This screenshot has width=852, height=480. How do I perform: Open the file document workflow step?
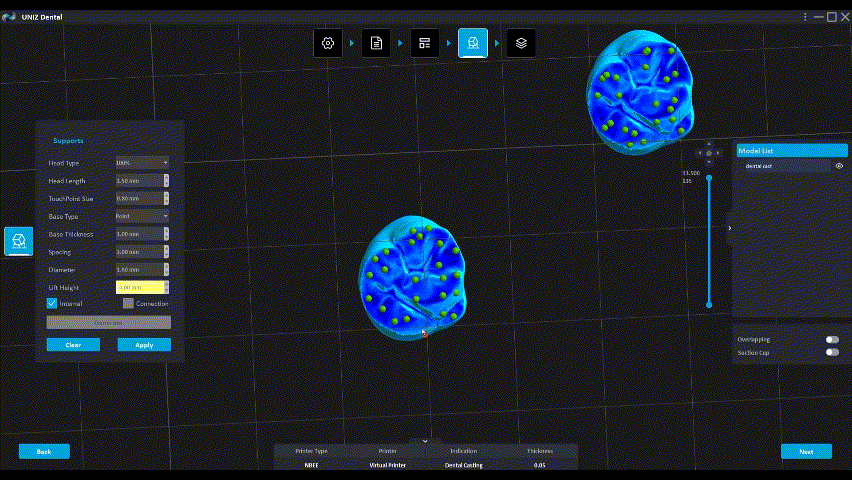coord(376,43)
